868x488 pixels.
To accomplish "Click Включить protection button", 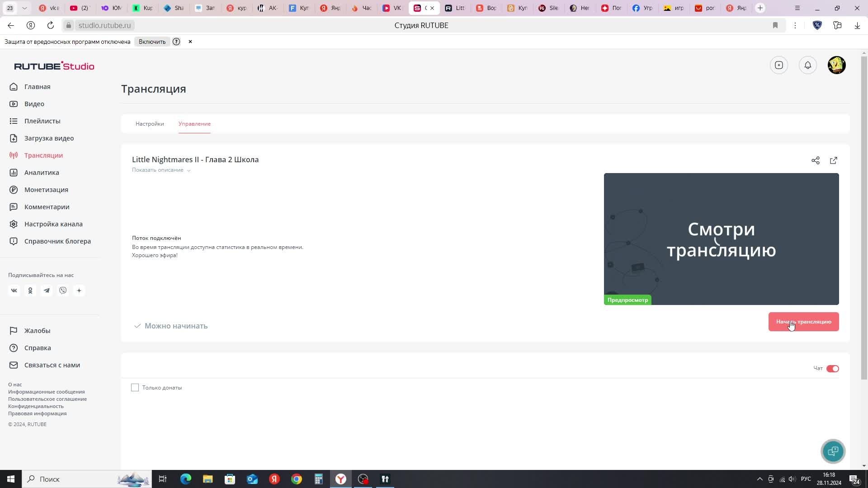I will tap(152, 42).
